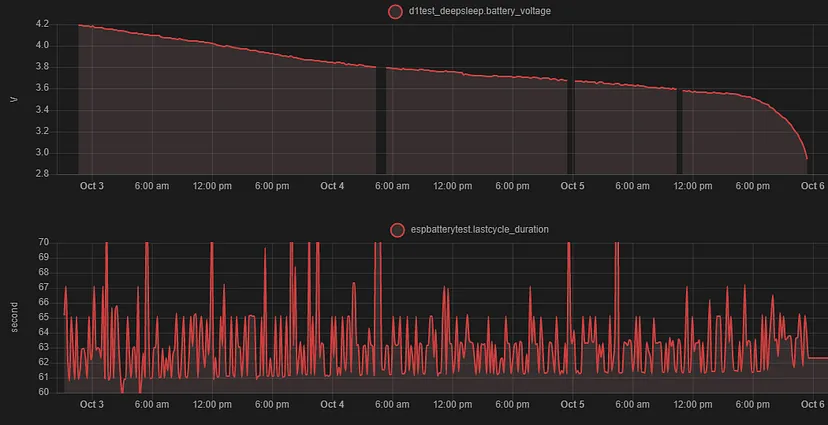The width and height of the screenshot is (828, 425).
Task: Click the voltage curve's lowest point near Oct 6
Action: click(807, 158)
